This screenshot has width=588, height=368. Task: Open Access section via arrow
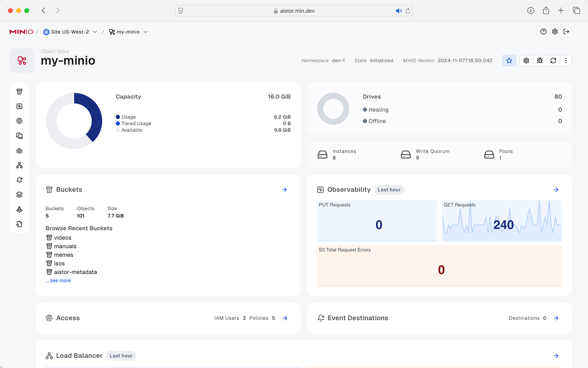click(x=285, y=318)
